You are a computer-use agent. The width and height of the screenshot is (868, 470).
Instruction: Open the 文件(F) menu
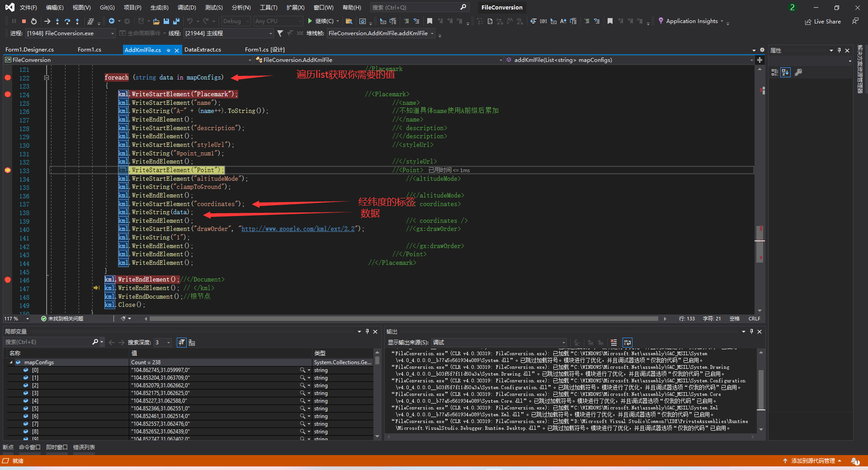tap(28, 7)
